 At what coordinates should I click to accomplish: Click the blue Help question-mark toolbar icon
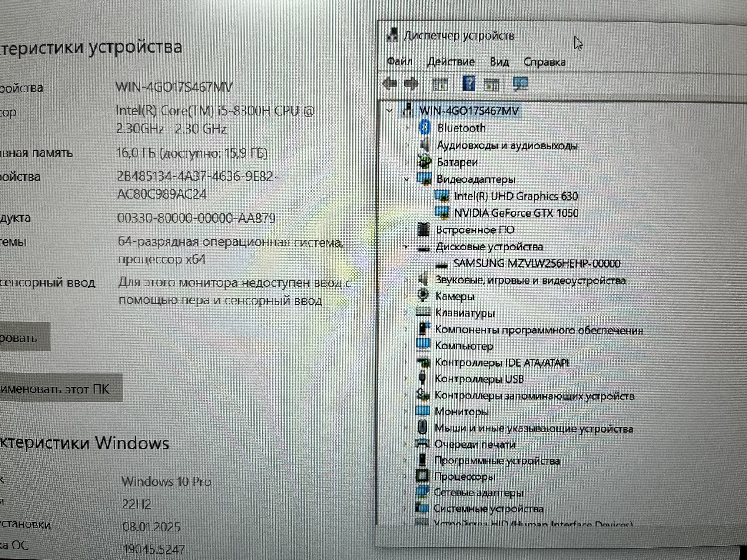click(x=469, y=83)
